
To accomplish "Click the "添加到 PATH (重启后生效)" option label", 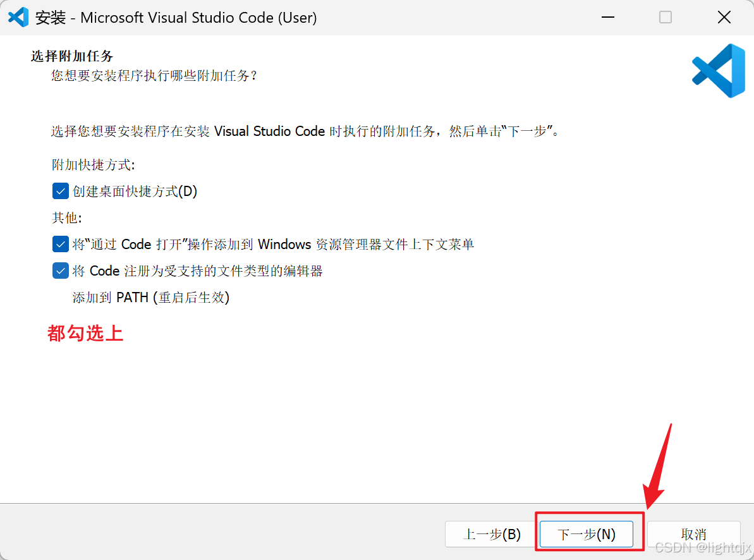I will click(150, 297).
